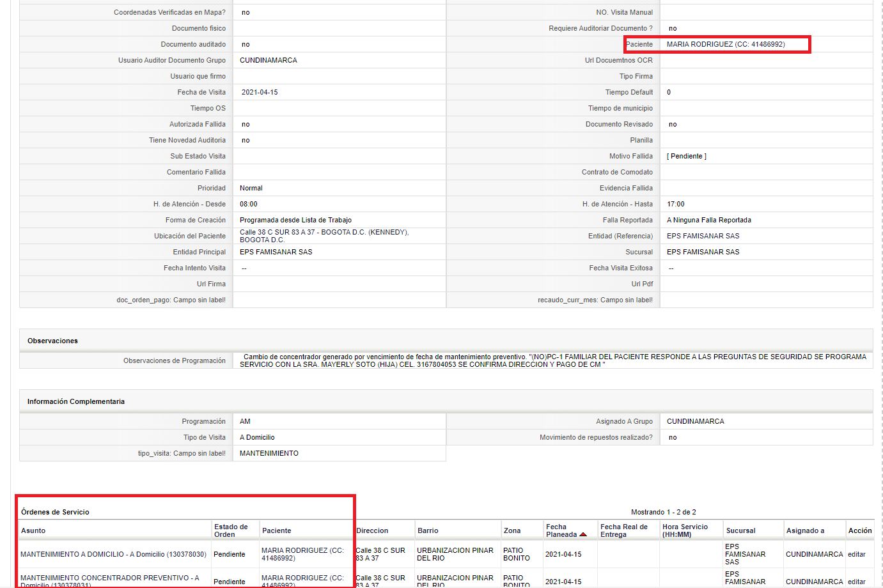Click URBANIZACION PINAR DEL RIO in first order row
This screenshot has width=883, height=588.
coord(455,554)
